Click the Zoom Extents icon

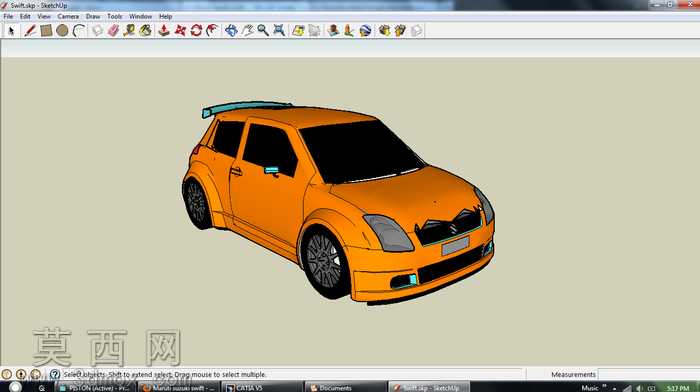[279, 30]
